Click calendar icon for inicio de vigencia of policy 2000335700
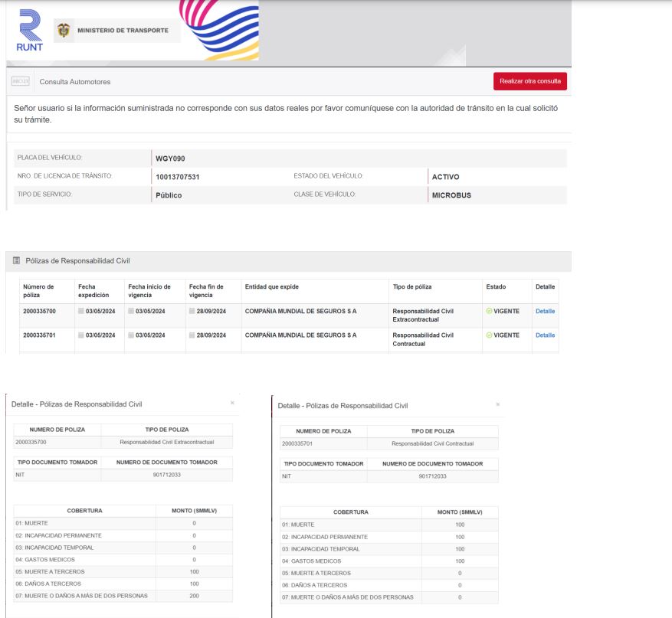This screenshot has width=672, height=618. (131, 312)
